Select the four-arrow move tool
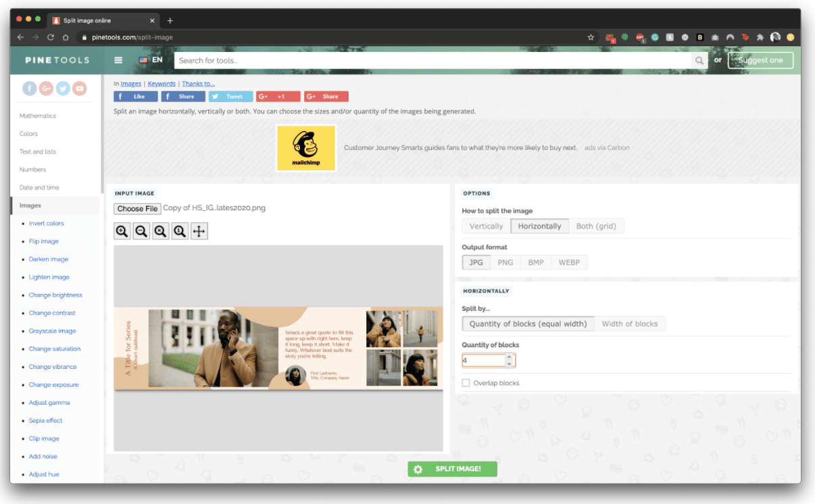Image resolution: width=815 pixels, height=504 pixels. pyautogui.click(x=199, y=232)
